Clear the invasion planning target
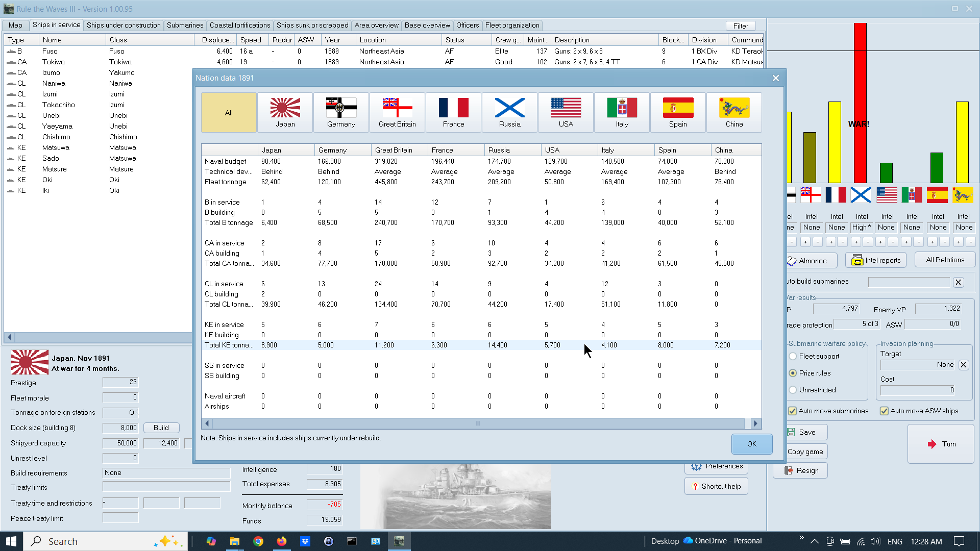The height and width of the screenshot is (551, 980). click(963, 365)
